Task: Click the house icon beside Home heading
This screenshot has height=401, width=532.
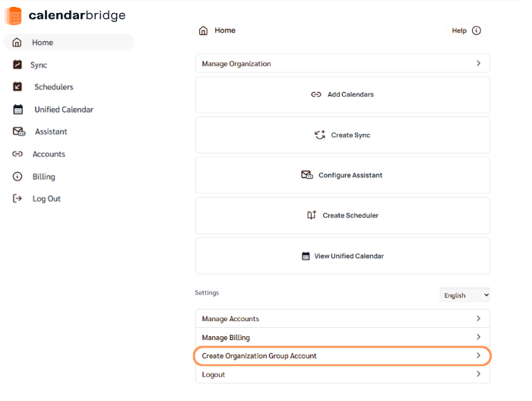Action: pos(203,30)
